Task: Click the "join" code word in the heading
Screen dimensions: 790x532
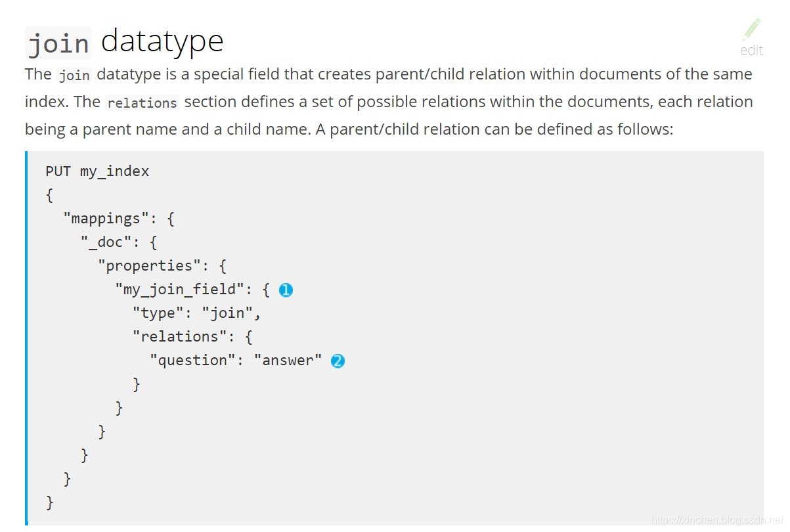Action: pos(58,43)
